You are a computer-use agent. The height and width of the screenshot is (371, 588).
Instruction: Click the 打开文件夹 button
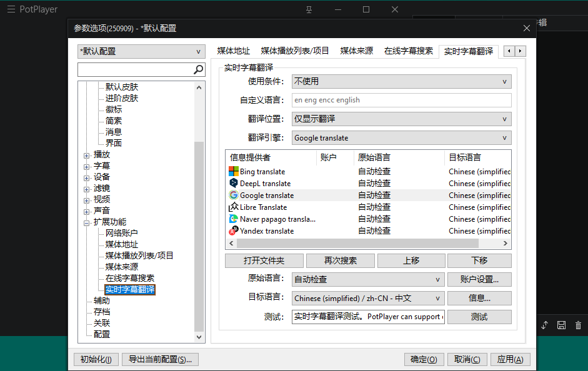pos(264,260)
